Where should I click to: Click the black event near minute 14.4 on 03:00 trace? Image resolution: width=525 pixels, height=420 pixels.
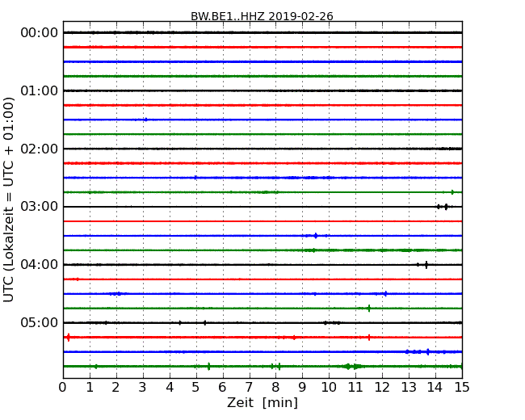[x=446, y=207]
